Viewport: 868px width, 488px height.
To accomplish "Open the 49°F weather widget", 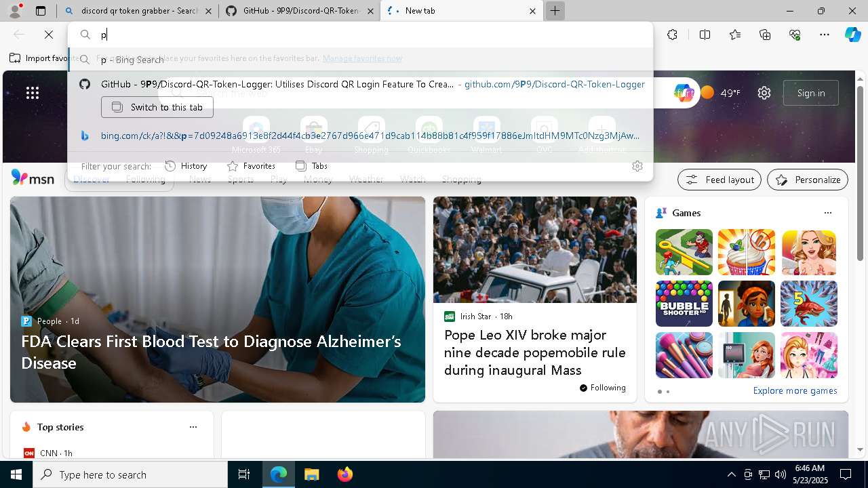I will tap(721, 93).
